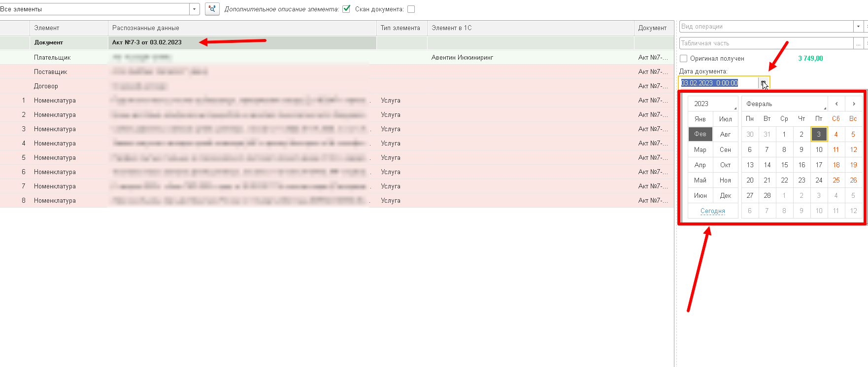Image resolution: width=868 pixels, height=367 pixels.
Task: Open the year 2023 selector in calendar
Action: [713, 104]
